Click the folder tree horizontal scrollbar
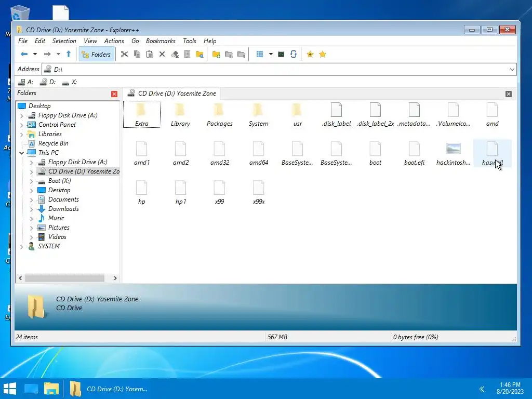Viewport: 532px width, 399px height. click(64, 278)
